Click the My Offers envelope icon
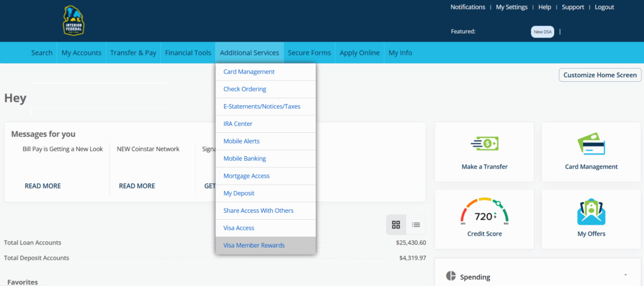This screenshot has width=644, height=286. click(591, 212)
